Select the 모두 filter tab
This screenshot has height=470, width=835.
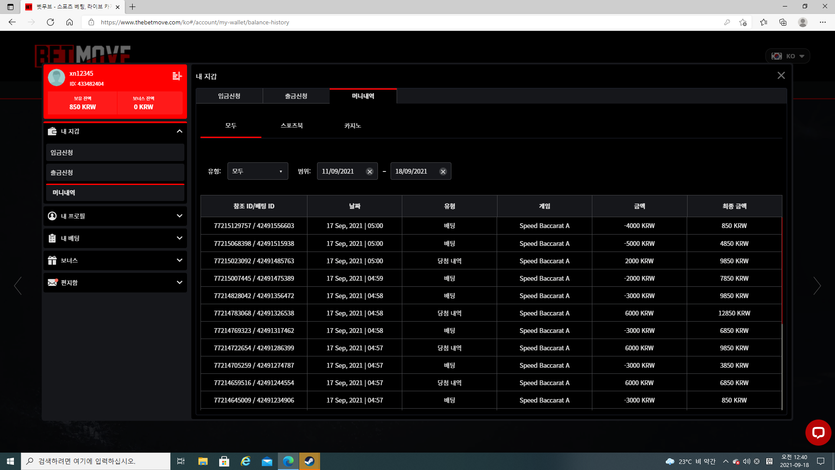pos(231,126)
